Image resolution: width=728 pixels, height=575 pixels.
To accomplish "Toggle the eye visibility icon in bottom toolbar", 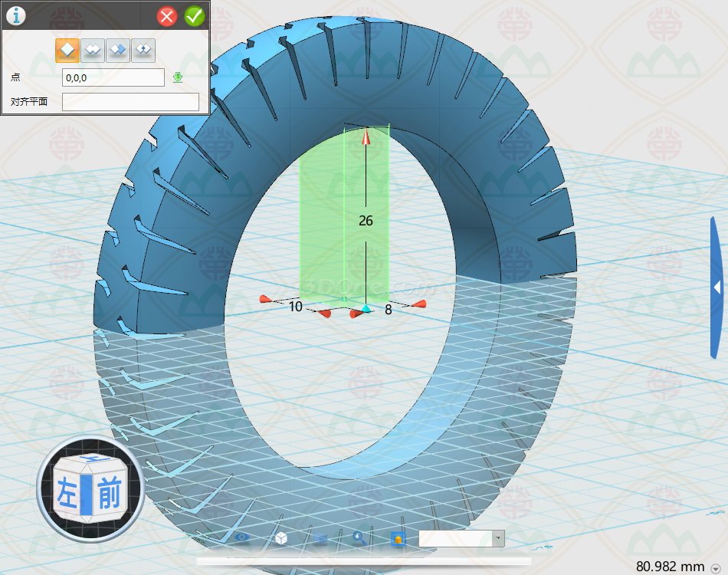I will point(243,538).
